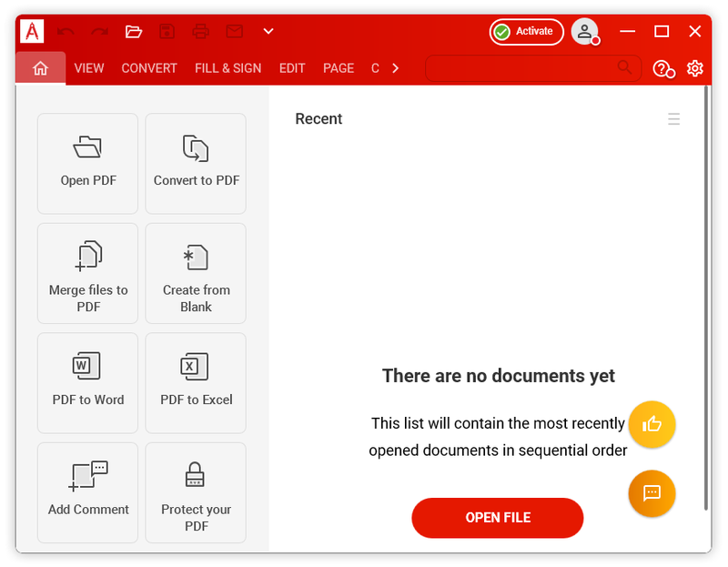Click the vertical scrollbar on the right
The width and height of the screenshot is (728, 567).
(x=706, y=298)
